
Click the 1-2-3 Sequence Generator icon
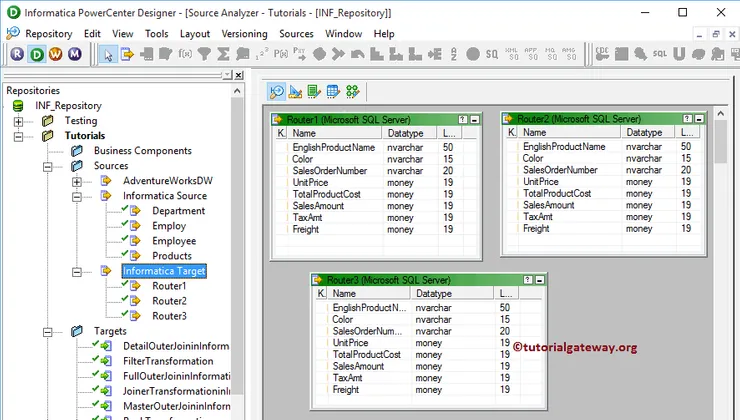[262, 54]
